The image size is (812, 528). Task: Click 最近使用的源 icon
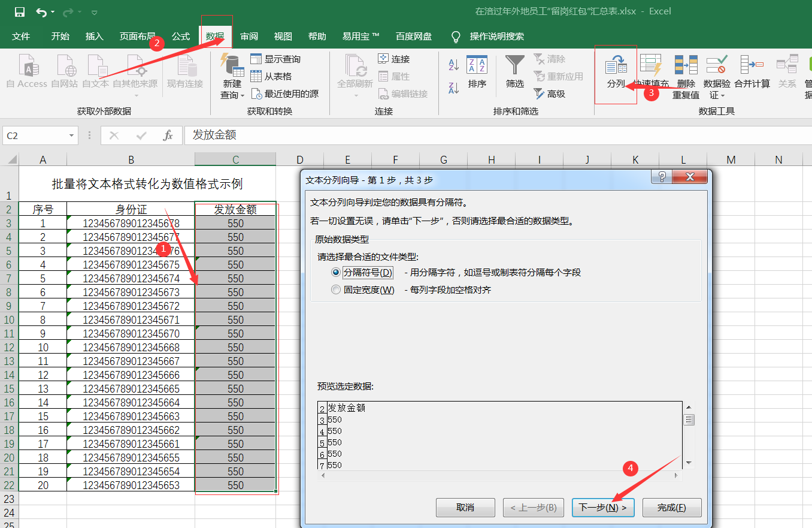pos(256,93)
